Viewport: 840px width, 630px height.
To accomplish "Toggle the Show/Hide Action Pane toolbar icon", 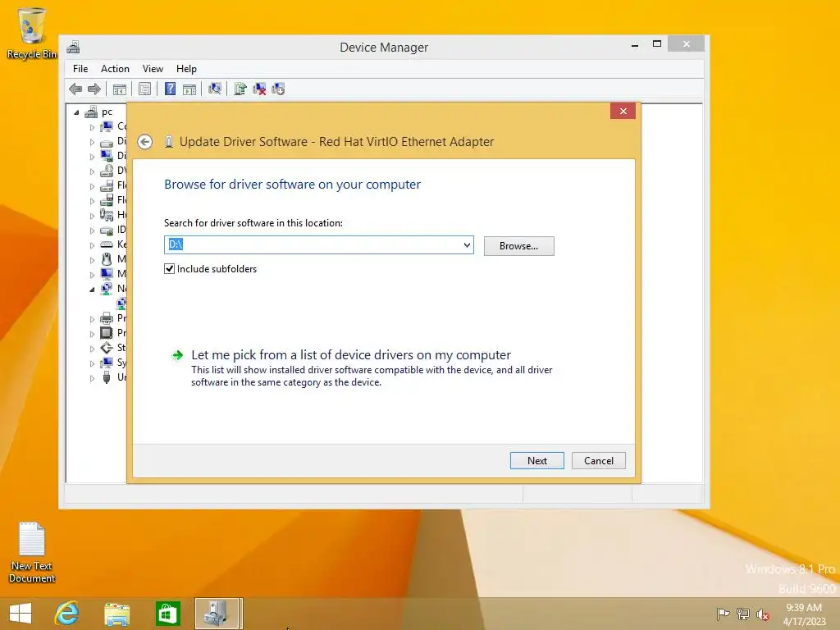I will click(189, 89).
